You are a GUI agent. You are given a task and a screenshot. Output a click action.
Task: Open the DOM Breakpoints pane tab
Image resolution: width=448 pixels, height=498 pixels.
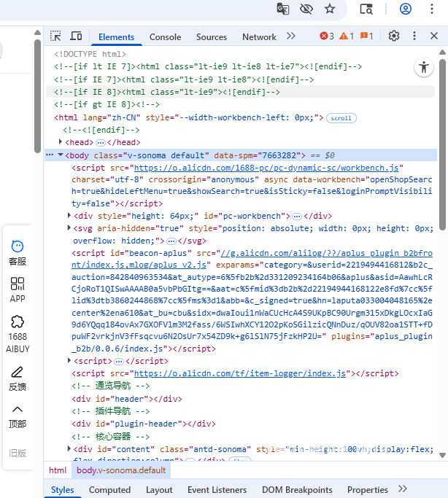(x=297, y=490)
